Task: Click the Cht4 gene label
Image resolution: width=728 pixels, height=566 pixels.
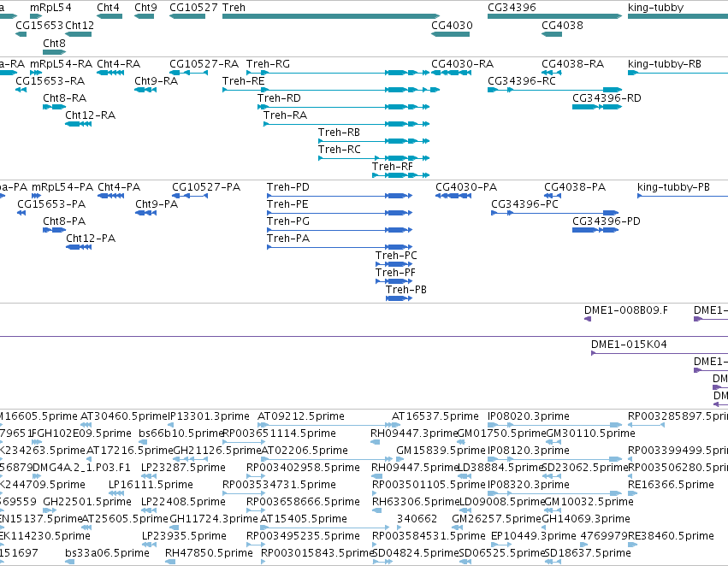Action: 108,8
